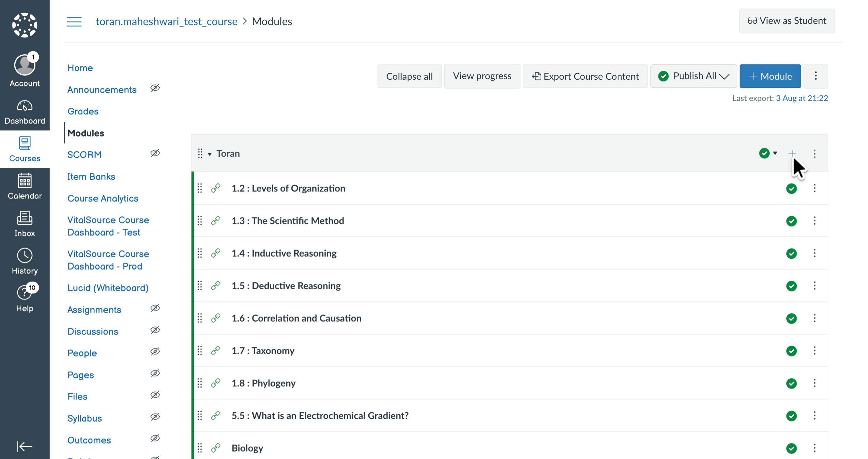Collapse the global navigation sidebar arrow
868x459 pixels.
[25, 446]
